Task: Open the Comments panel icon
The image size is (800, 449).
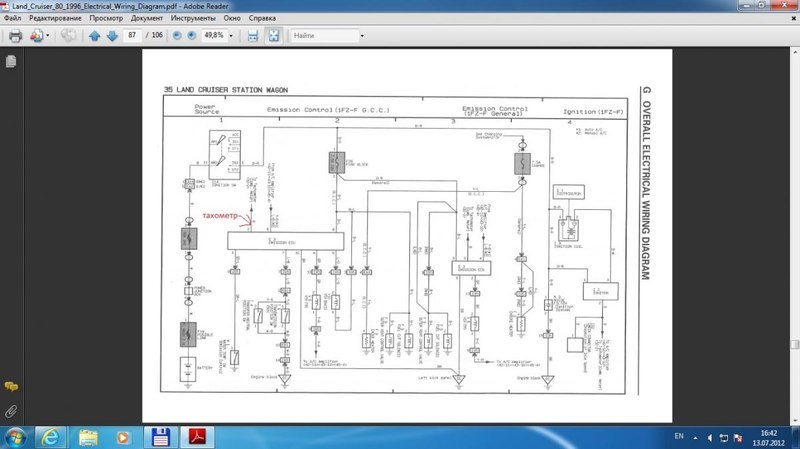Action: (x=11, y=387)
